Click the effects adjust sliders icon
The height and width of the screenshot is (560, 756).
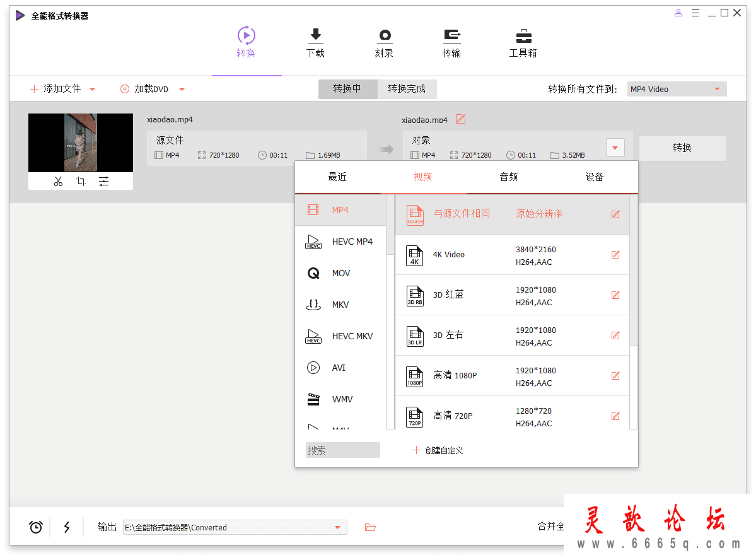tap(103, 182)
